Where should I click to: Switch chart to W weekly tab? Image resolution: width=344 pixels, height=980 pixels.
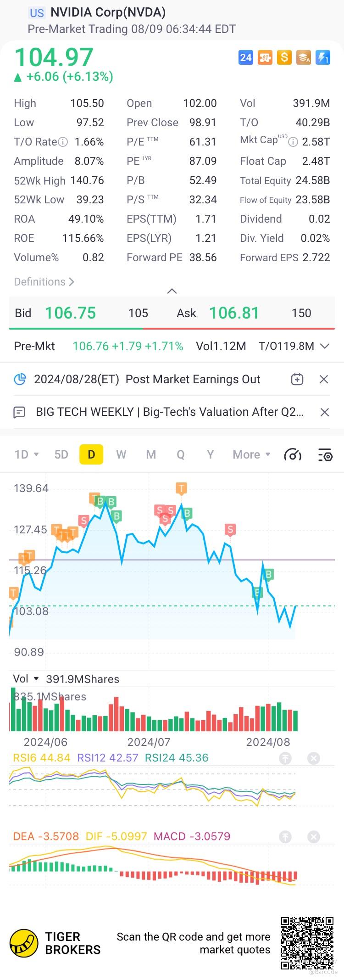coord(121,454)
